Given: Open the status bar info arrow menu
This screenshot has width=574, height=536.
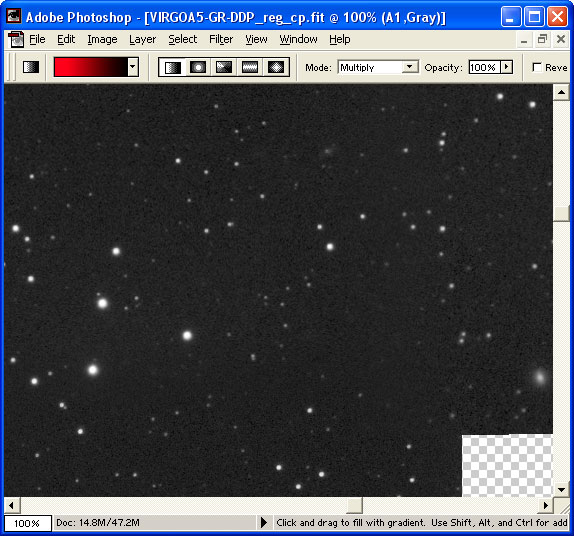Looking at the screenshot, I should pyautogui.click(x=264, y=522).
